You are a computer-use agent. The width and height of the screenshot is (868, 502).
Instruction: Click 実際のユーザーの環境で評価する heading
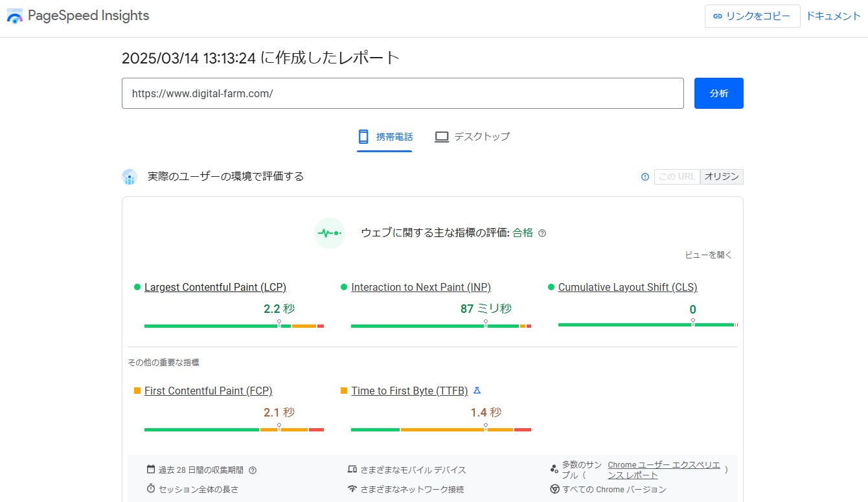coord(225,176)
